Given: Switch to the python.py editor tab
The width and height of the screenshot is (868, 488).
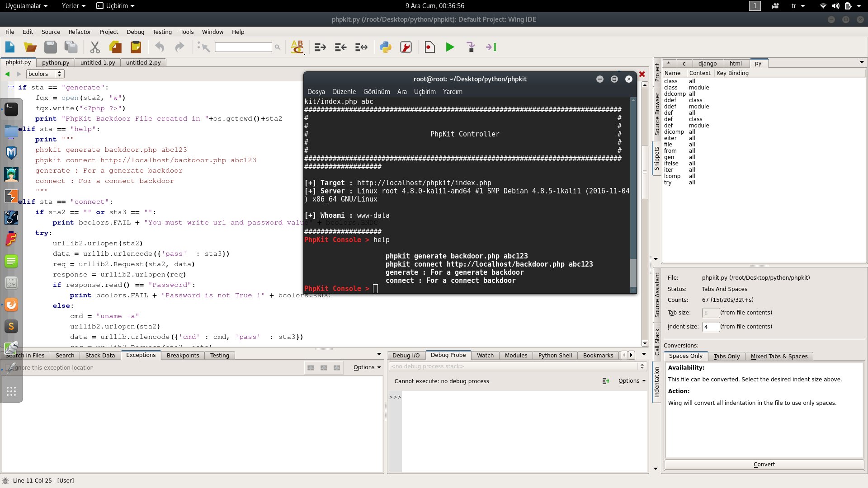Looking at the screenshot, I should coord(56,63).
